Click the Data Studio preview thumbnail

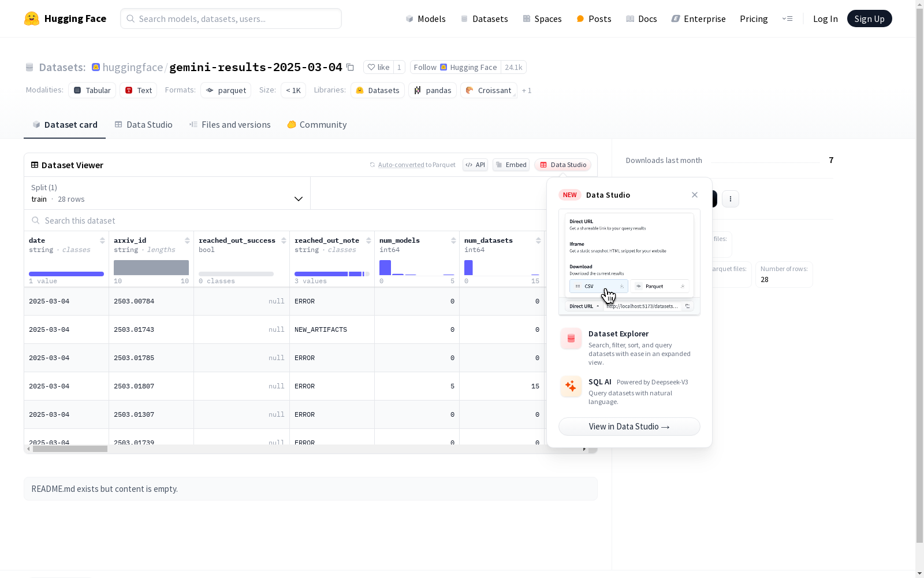pyautogui.click(x=629, y=262)
